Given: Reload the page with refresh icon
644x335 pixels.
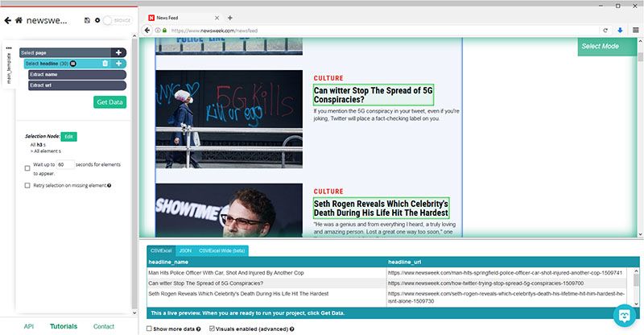Looking at the screenshot, I should (605, 31).
